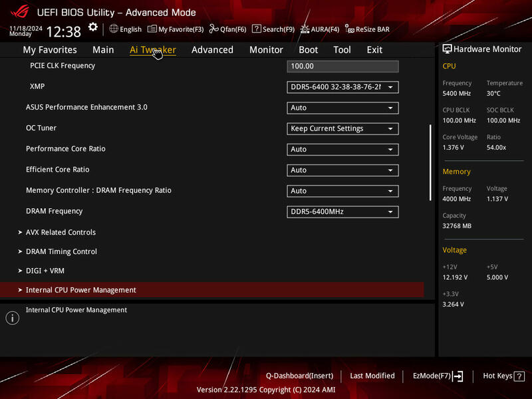Switch to My Favorites tab
The height and width of the screenshot is (399, 532).
[x=50, y=50]
